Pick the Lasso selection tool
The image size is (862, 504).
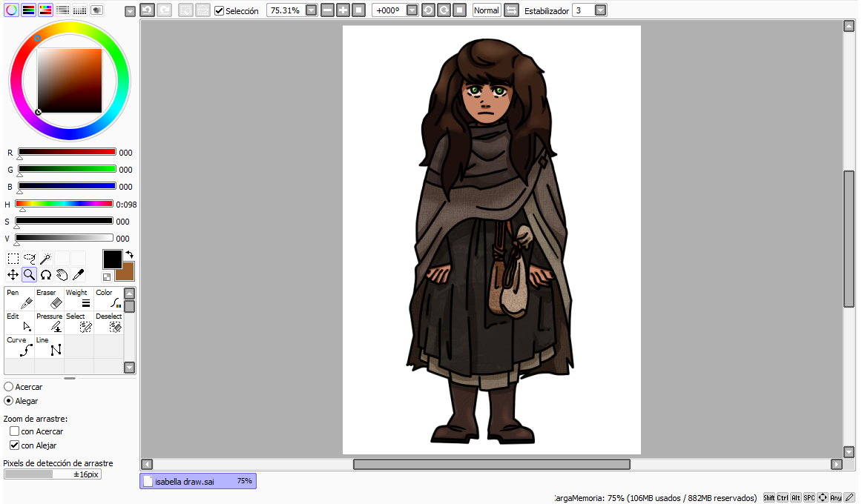click(x=30, y=259)
